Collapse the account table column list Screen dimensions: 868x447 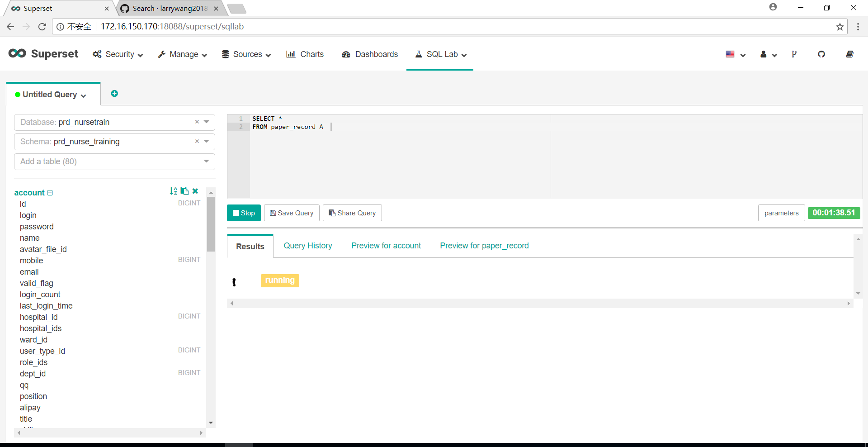point(50,192)
